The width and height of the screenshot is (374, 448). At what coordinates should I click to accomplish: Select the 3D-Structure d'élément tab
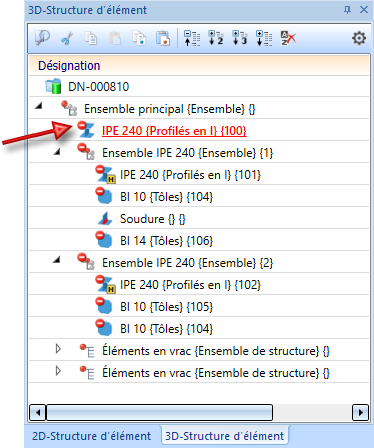pyautogui.click(x=225, y=436)
